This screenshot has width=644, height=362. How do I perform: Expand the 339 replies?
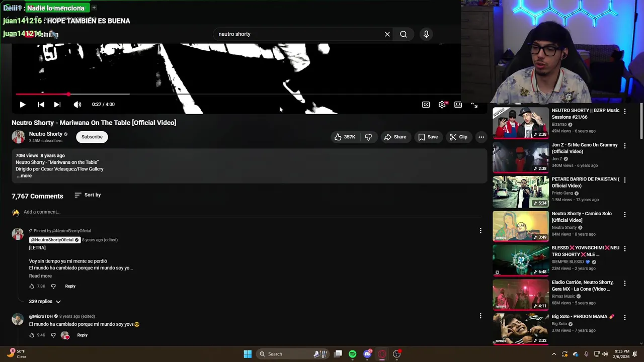[x=45, y=302]
